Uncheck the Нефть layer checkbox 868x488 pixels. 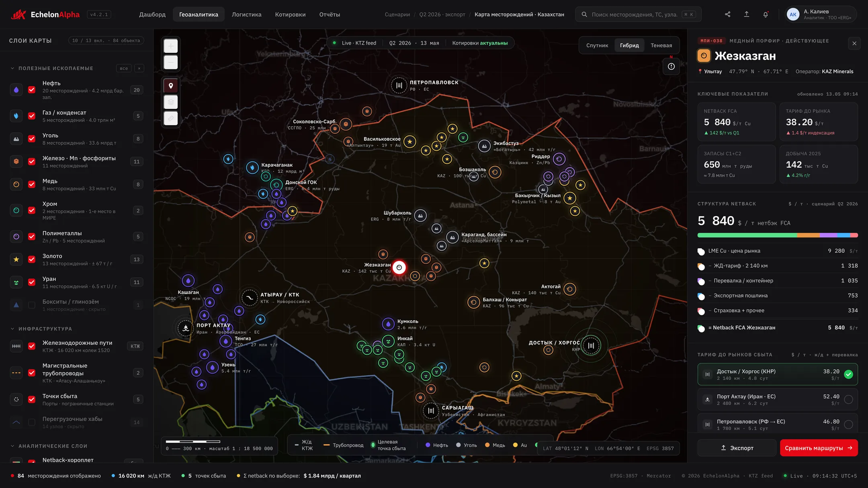tap(32, 90)
